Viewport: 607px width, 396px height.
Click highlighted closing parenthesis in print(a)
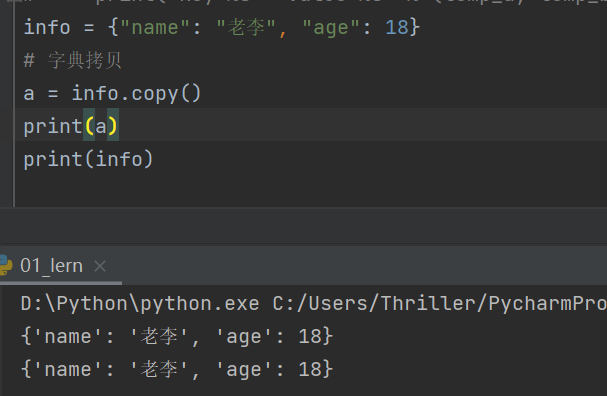[x=113, y=126]
